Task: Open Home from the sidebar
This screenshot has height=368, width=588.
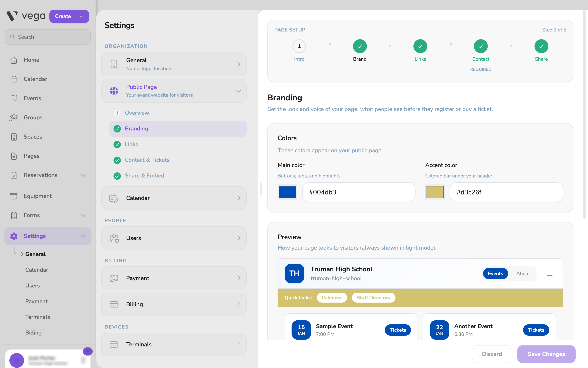Action: [31, 60]
